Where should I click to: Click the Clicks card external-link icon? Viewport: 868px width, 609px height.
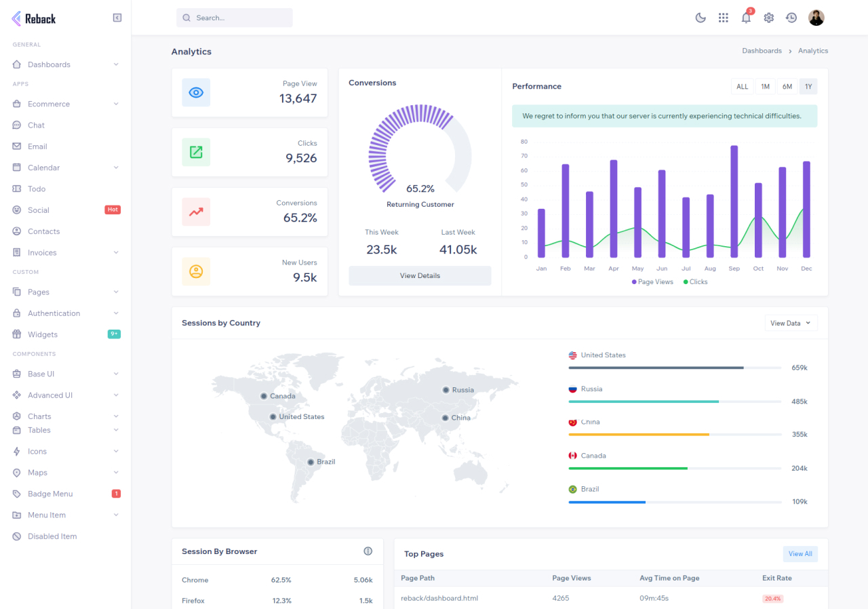[x=196, y=152]
